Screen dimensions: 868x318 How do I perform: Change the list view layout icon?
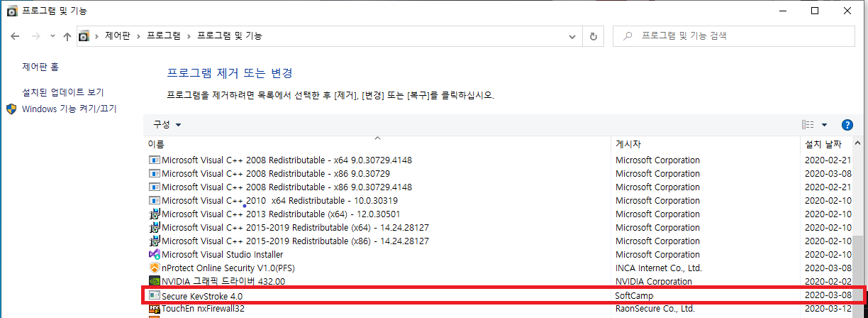click(808, 124)
